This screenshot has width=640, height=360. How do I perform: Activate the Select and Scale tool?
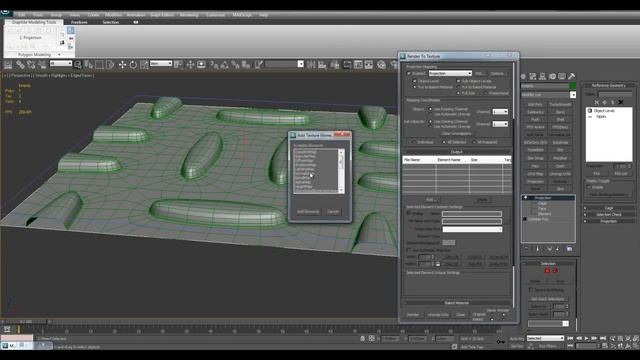[x=144, y=64]
